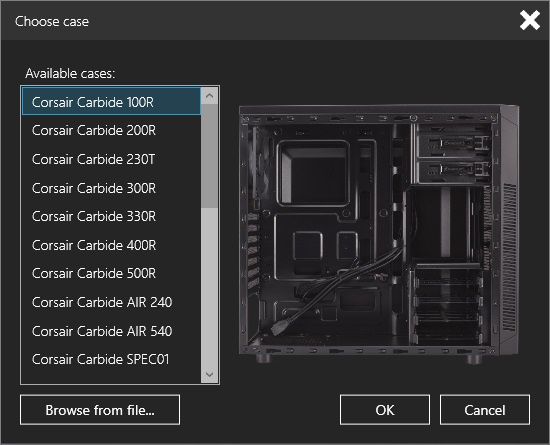Pick the Corsair Carbide 300R entry

(x=111, y=188)
